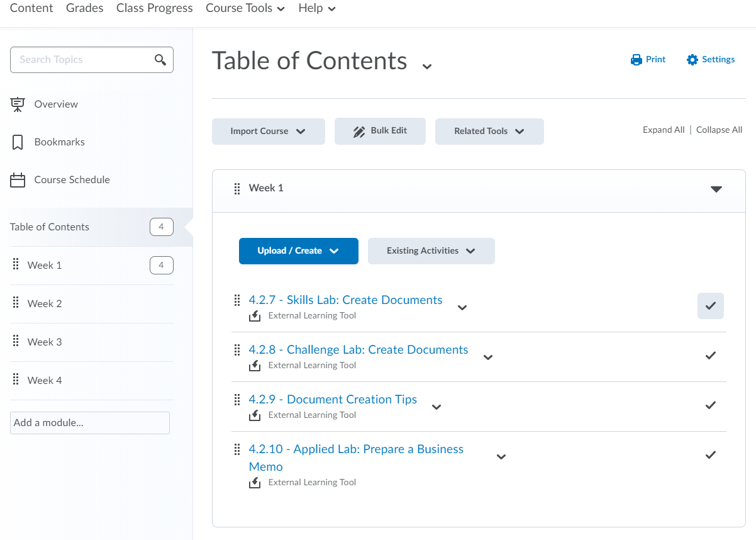
Task: Click the Settings link text
Action: coord(718,59)
